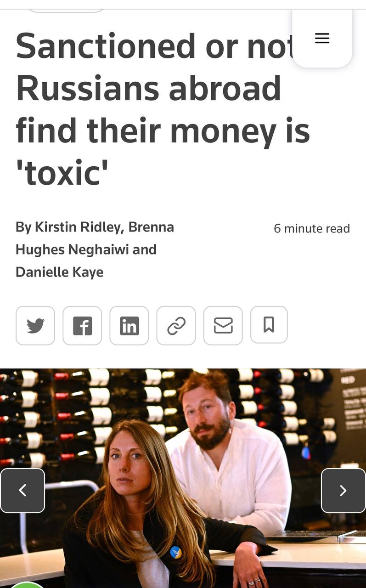The width and height of the screenshot is (366, 588).
Task: Tap the green circle at the bottom corner
Action: pos(27,585)
